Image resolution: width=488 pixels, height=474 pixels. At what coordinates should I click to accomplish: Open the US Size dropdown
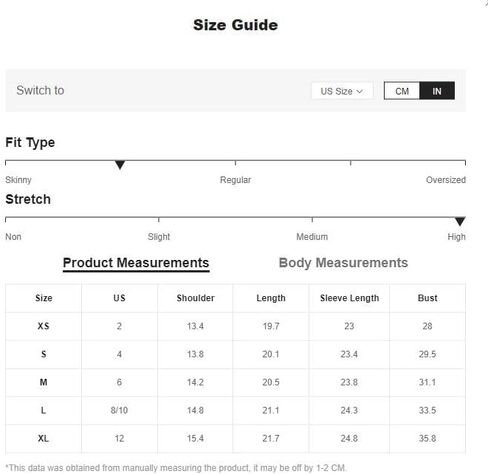point(342,91)
